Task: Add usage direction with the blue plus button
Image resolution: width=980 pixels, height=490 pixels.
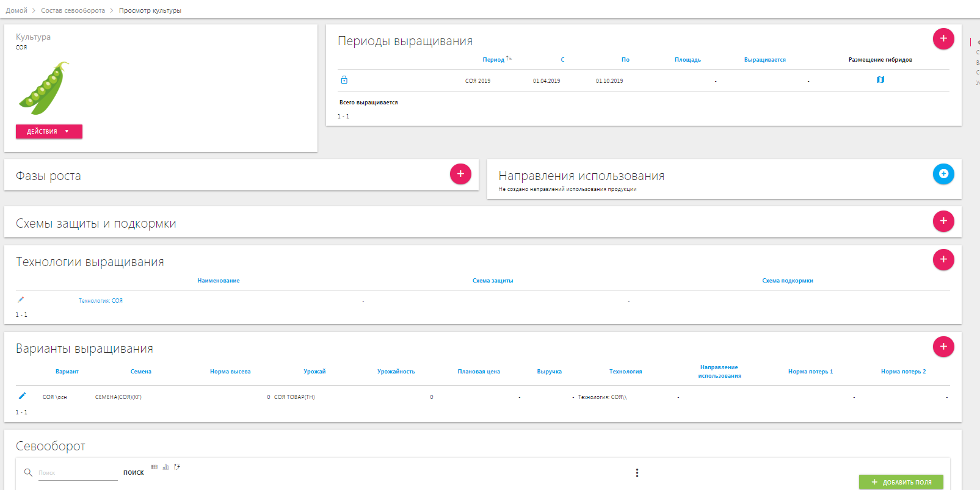Action: pyautogui.click(x=943, y=174)
